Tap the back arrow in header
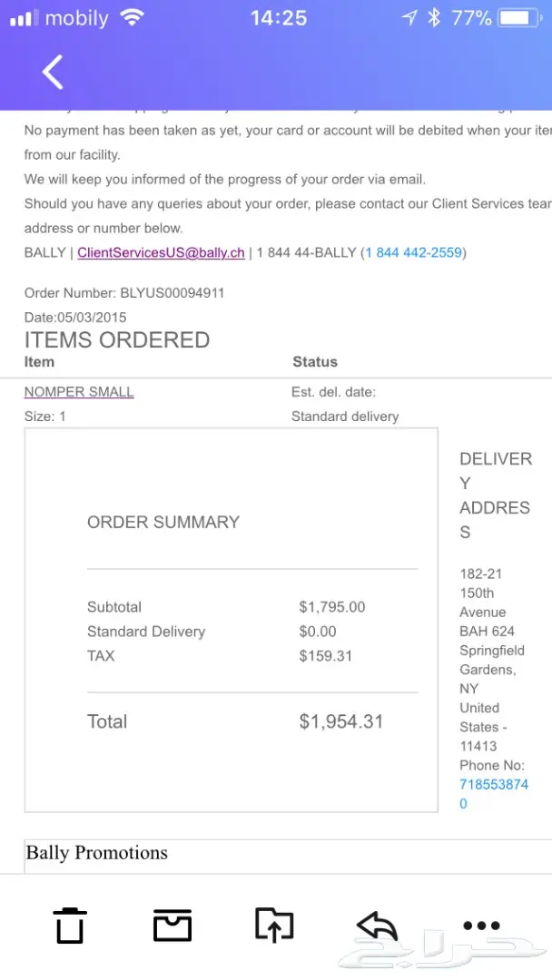 pos(53,72)
